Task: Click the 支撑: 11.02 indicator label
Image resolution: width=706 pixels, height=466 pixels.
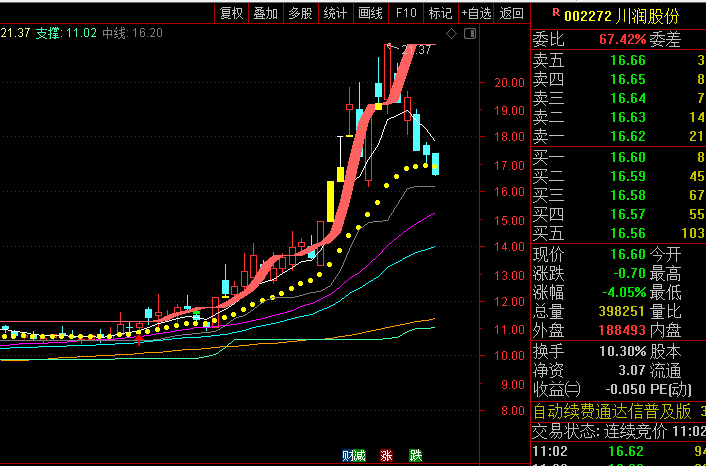Action: pyautogui.click(x=66, y=33)
